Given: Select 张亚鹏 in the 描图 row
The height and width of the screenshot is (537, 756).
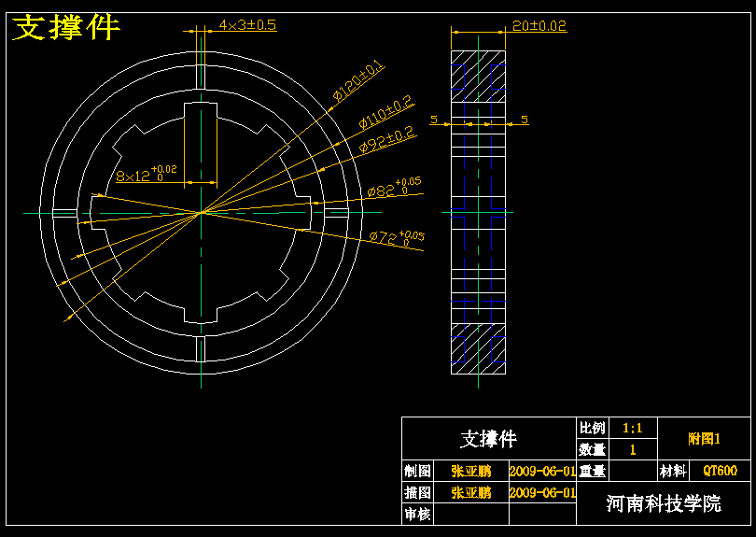Looking at the screenshot, I should click(471, 492).
